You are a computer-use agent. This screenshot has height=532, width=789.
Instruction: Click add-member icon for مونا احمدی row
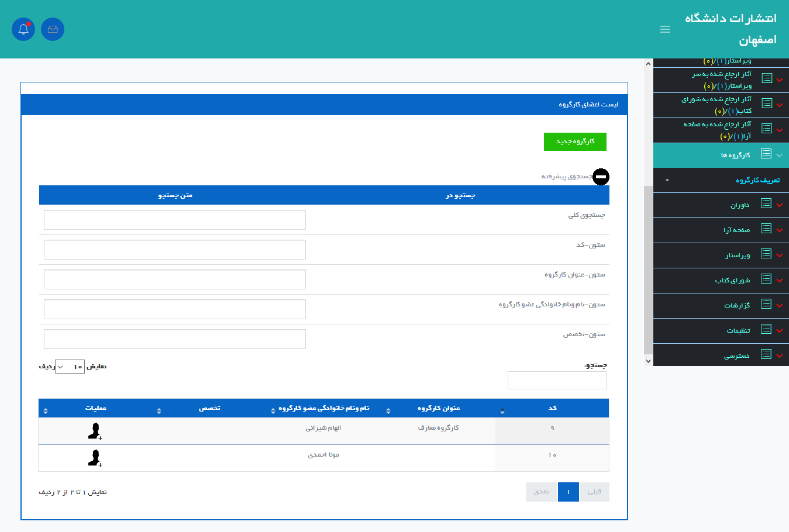(x=95, y=458)
